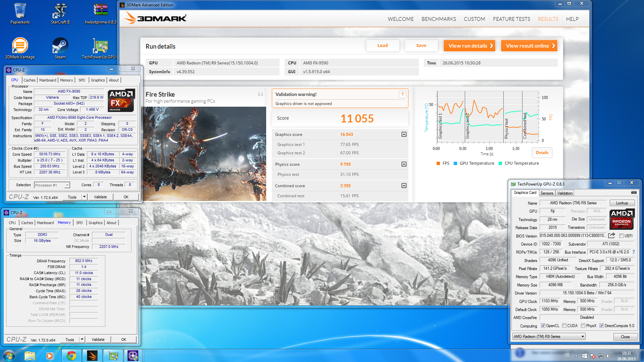Toggle the DirectCompute 5.0 checkbox
The width and height of the screenshot is (644, 362).
click(602, 326)
